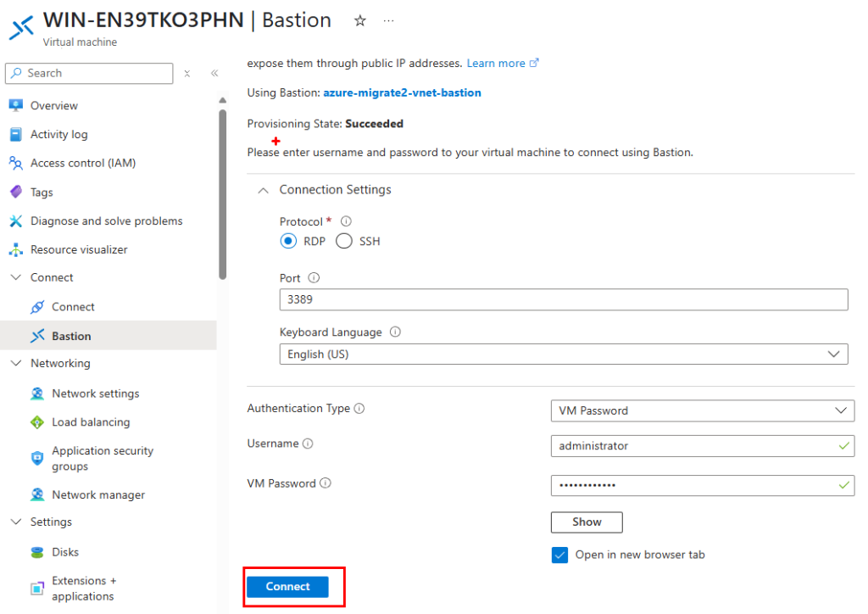Collapse the Networking group in sidebar
The width and height of the screenshot is (868, 614).
tap(16, 363)
